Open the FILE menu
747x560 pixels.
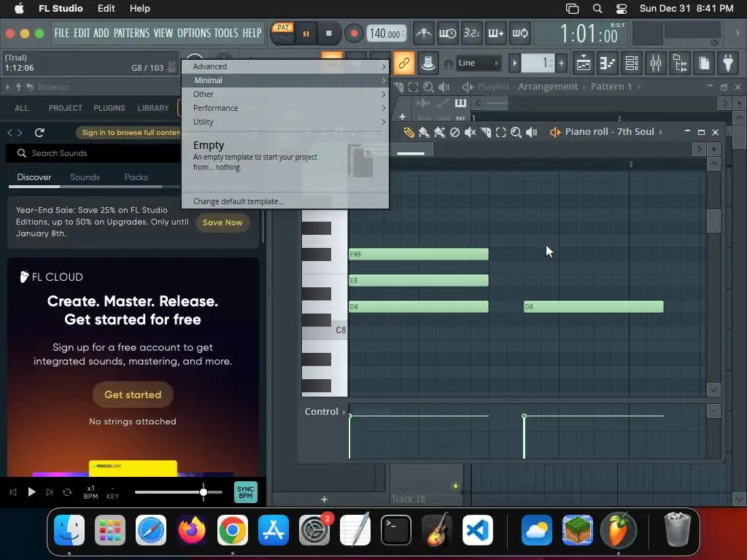(62, 33)
